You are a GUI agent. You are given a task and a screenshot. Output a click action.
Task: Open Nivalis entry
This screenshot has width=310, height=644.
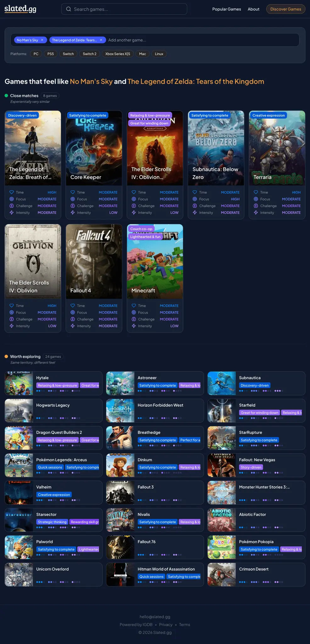click(x=155, y=520)
